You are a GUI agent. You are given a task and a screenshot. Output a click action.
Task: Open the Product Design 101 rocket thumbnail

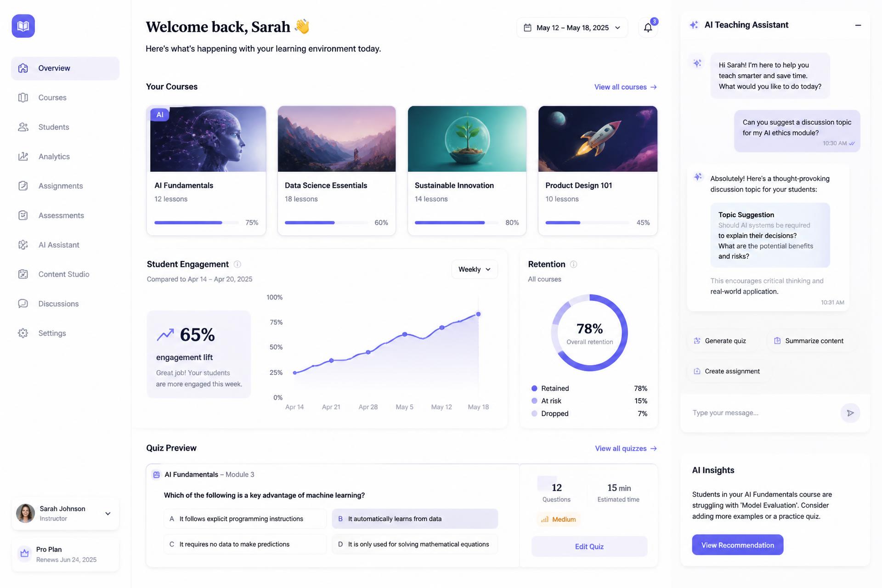598,139
